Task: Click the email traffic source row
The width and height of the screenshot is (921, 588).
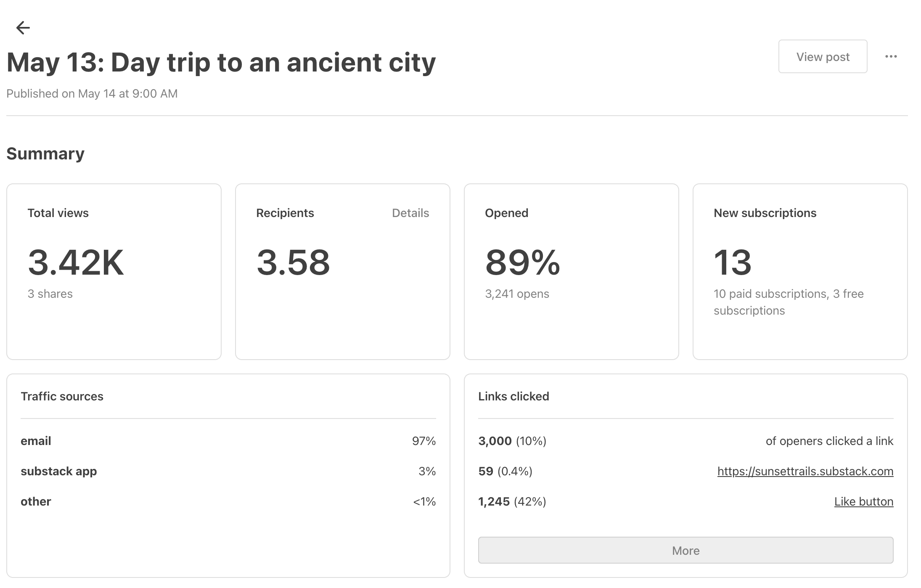Action: 228,441
